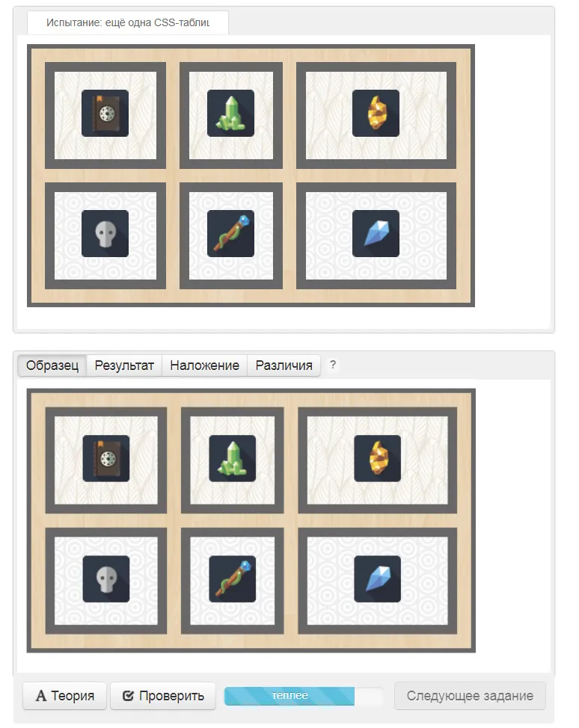Select the blue gem in the sample panel
Image resolution: width=579 pixels, height=728 pixels.
377,579
